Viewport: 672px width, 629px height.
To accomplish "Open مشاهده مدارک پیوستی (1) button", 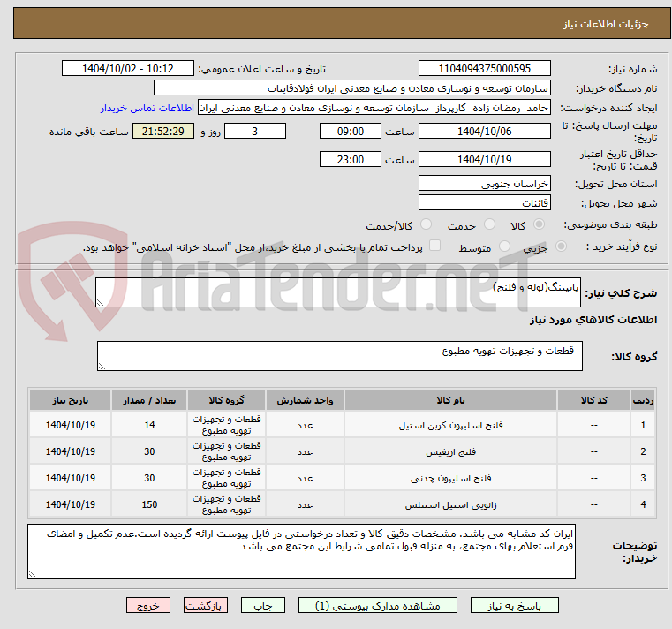I will coord(378,605).
